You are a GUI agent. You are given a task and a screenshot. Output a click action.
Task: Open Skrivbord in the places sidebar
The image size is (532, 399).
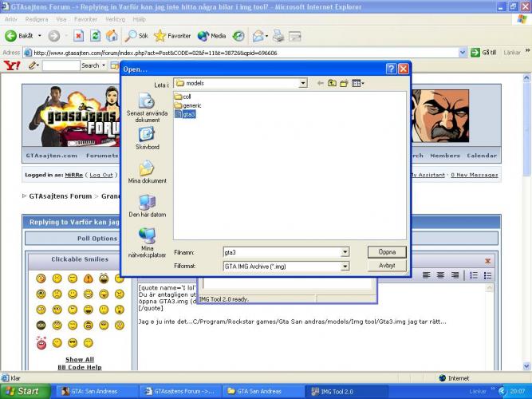point(148,136)
